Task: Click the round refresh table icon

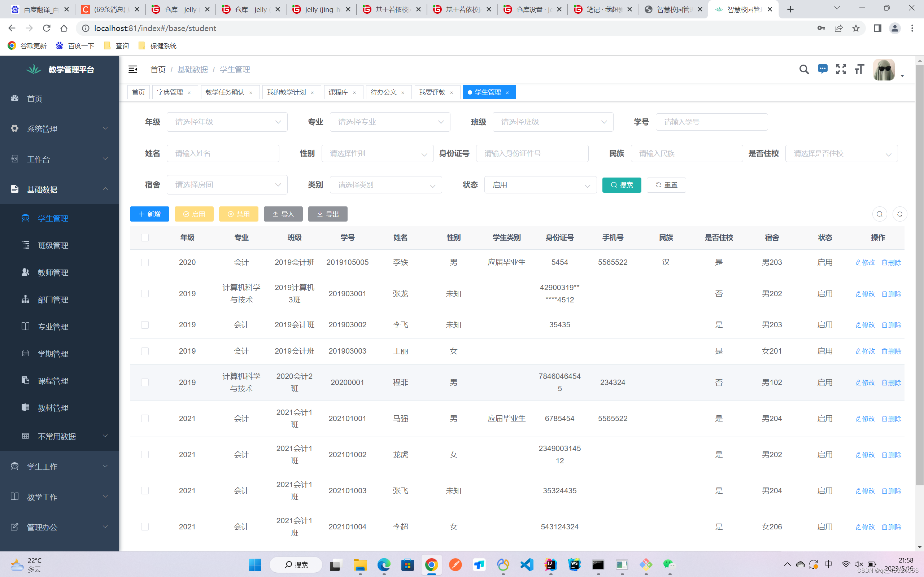Action: [899, 214]
